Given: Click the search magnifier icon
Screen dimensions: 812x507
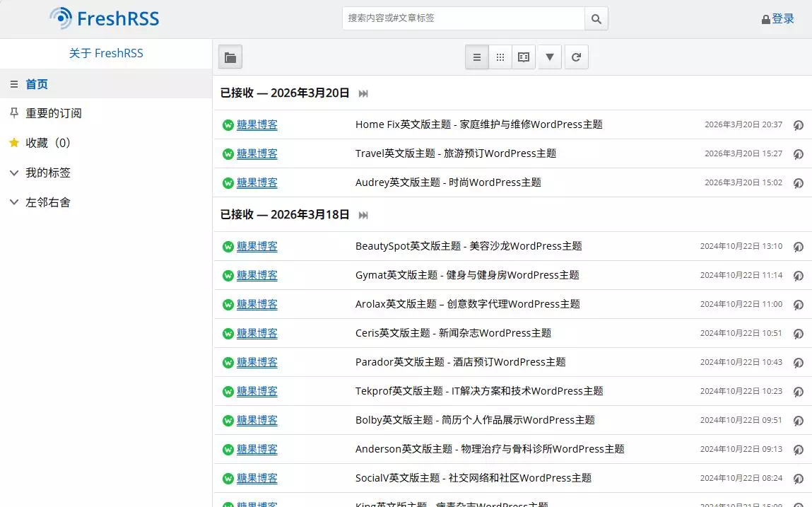Looking at the screenshot, I should (x=596, y=18).
